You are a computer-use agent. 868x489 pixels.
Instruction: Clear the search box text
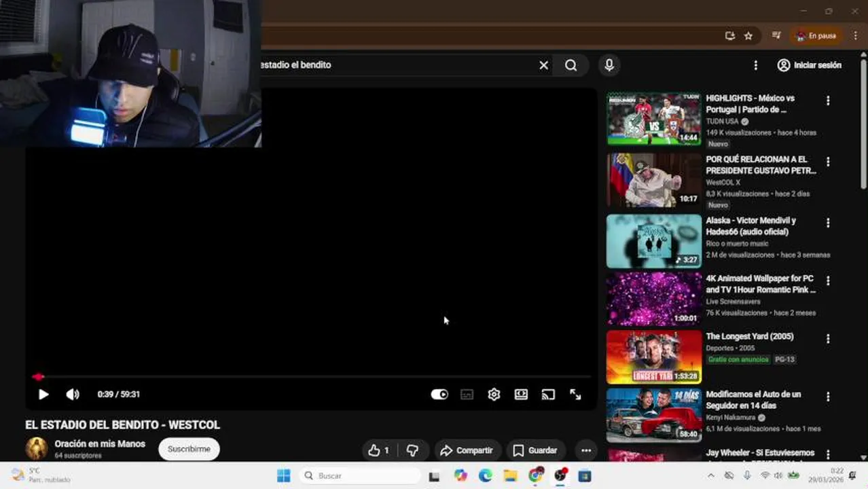[x=543, y=65]
